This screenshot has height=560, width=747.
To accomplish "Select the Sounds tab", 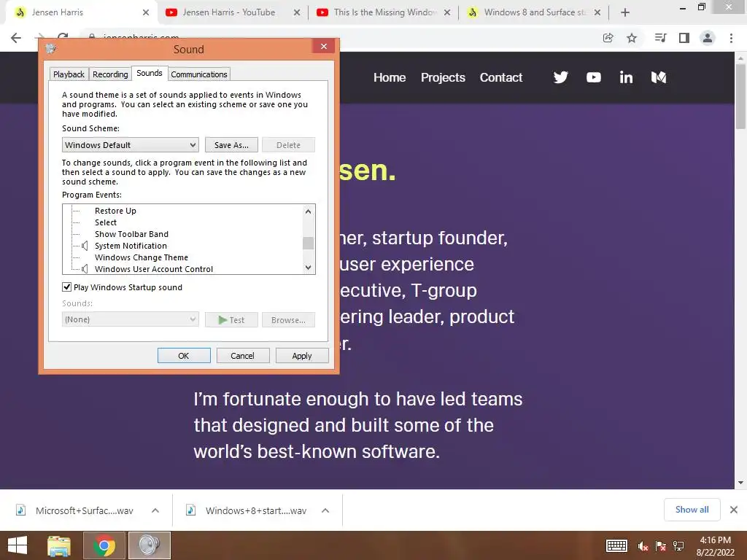I will point(150,73).
